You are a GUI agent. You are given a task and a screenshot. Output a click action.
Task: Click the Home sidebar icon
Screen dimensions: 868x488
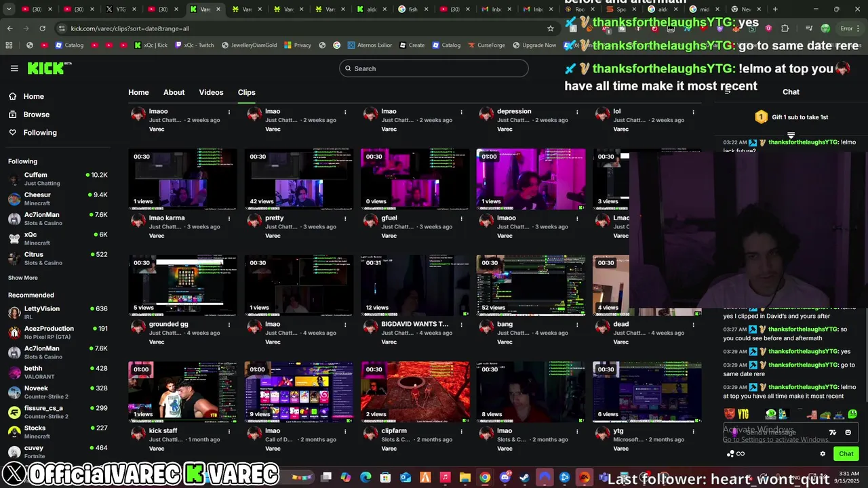(x=13, y=96)
